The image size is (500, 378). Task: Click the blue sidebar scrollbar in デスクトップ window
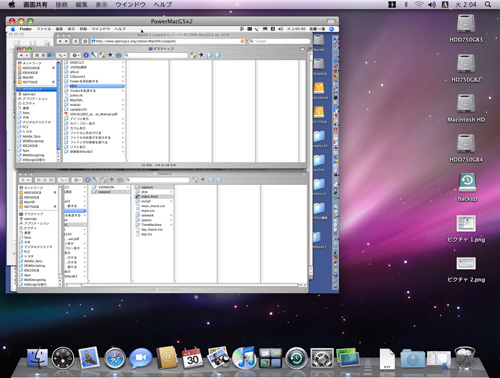point(59,107)
